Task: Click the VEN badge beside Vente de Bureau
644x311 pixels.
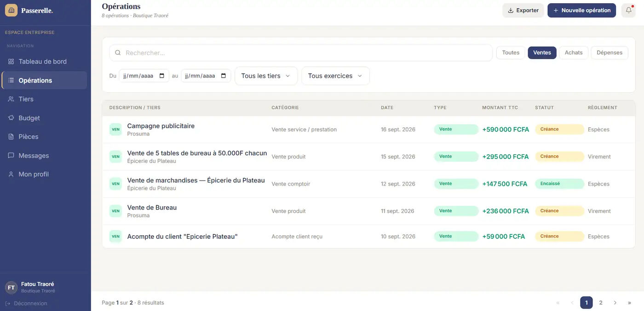Action: coord(115,211)
